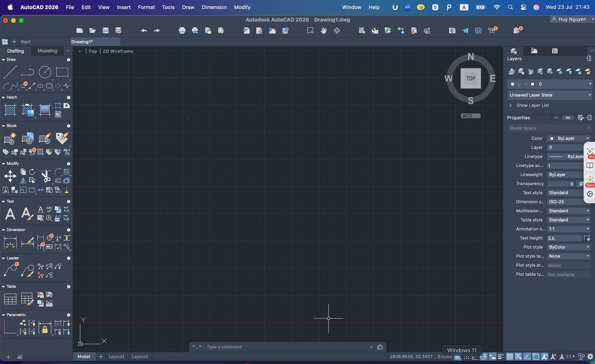Open the Color ByLayer dropdown
Viewport: 595px width, 364px height.
(x=569, y=138)
